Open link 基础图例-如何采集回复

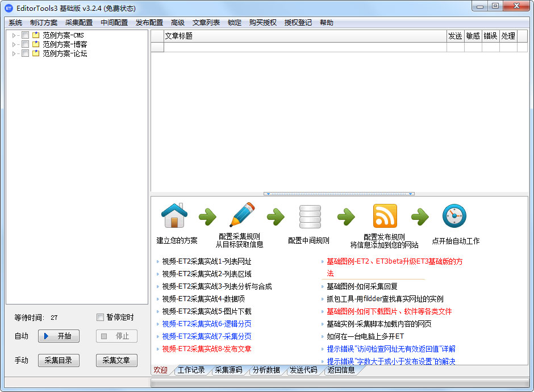tap(362, 286)
